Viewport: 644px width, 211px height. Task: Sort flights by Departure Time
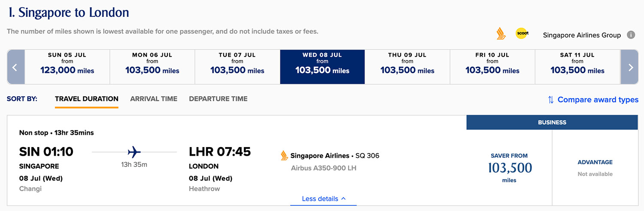coord(218,99)
